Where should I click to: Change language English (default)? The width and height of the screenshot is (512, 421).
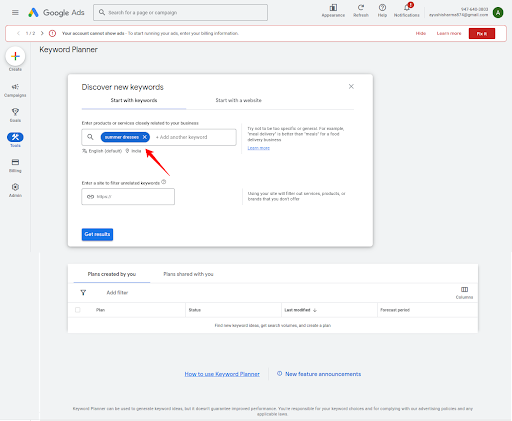tap(102, 151)
